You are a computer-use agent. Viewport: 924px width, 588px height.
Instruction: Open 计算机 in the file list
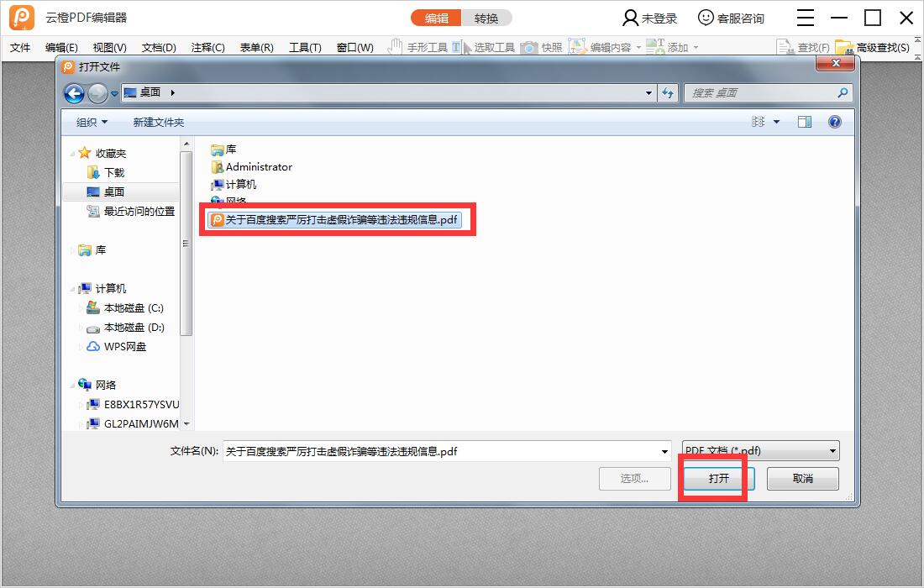[234, 185]
